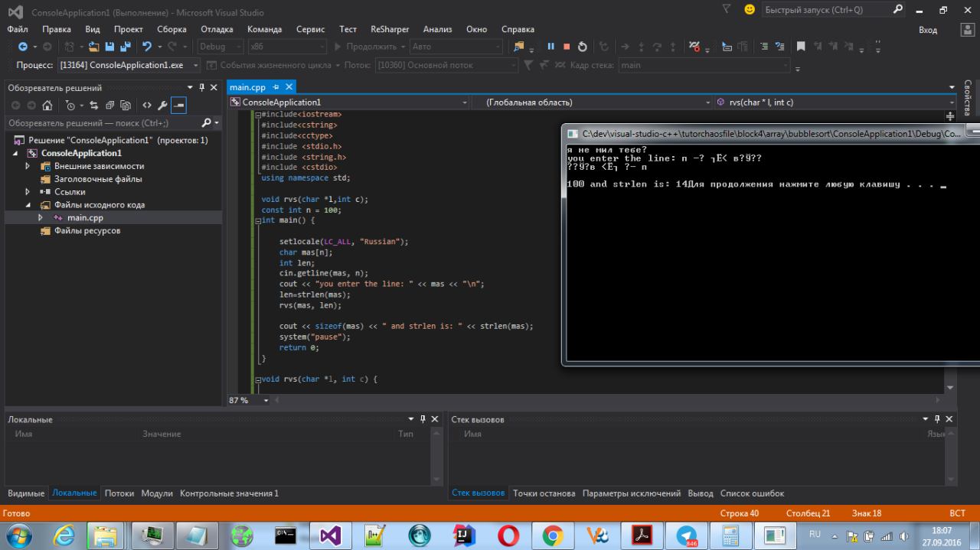Pause debugging with the Break All button
Image resolution: width=980 pixels, height=550 pixels.
(550, 47)
